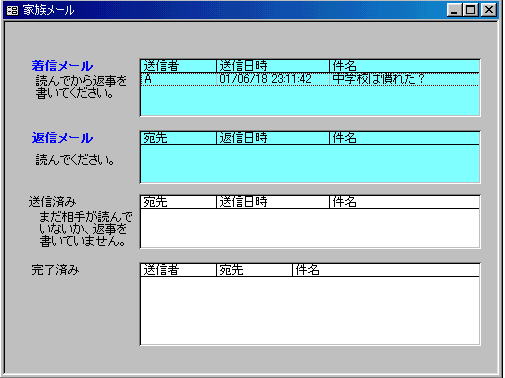The image size is (505, 378).
Task: Select the sender A cell in the received mail row
Action: click(179, 79)
